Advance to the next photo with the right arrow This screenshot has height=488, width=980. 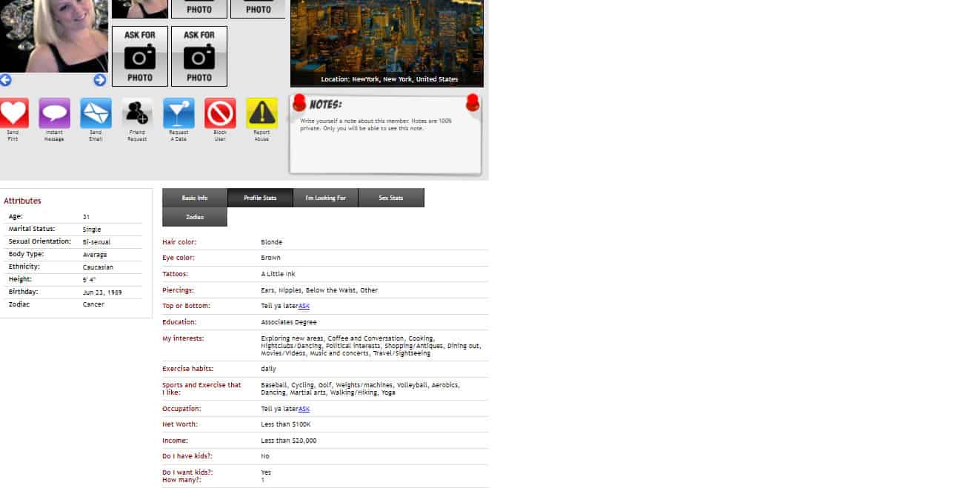[x=99, y=80]
